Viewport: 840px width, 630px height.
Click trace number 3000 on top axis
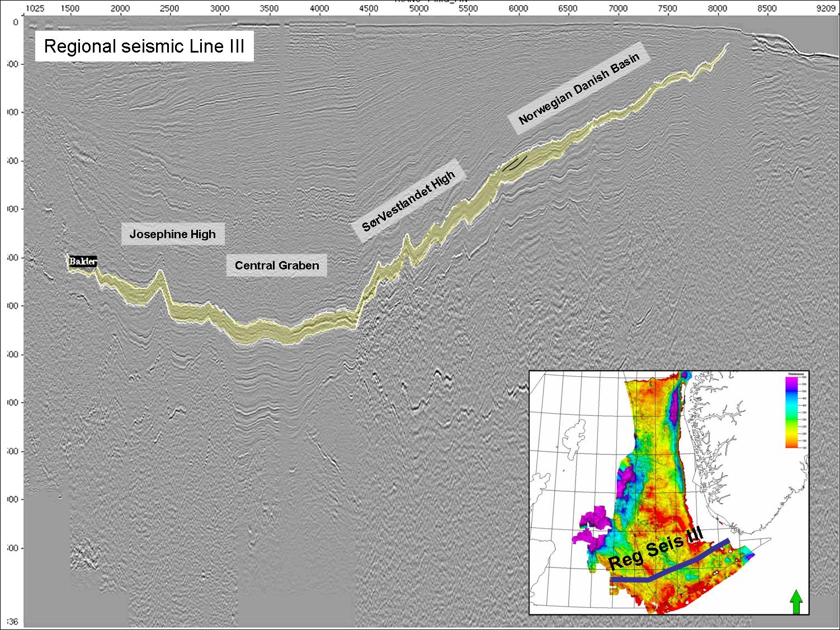(x=220, y=9)
